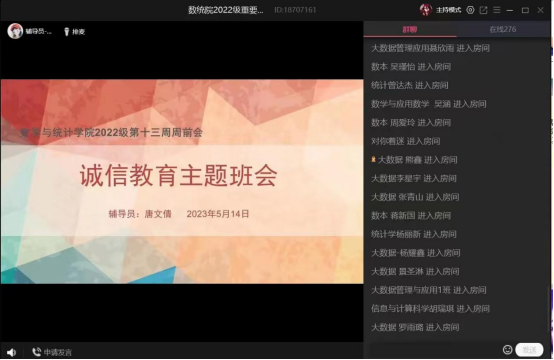Select chat entry 大数据 熊鑫 进入房间
The image size is (554, 360).
click(x=414, y=160)
